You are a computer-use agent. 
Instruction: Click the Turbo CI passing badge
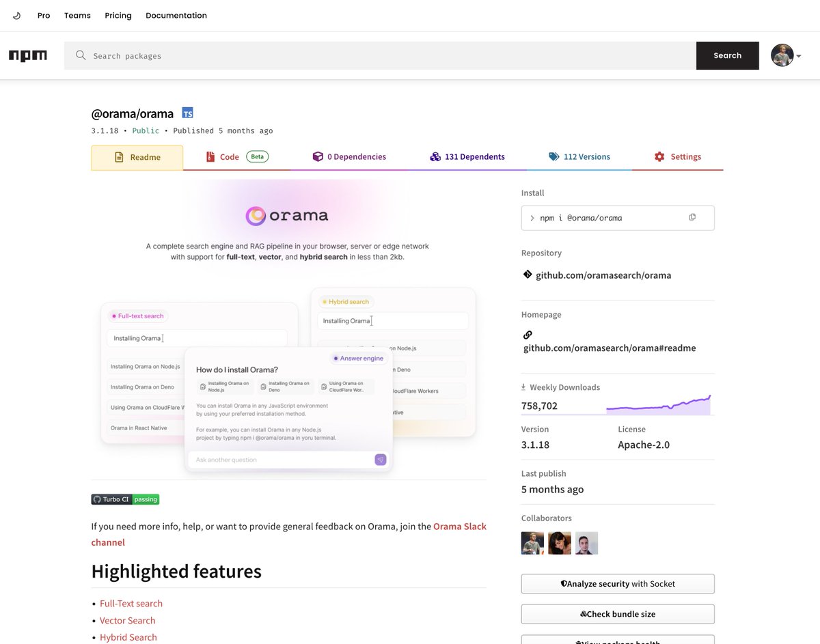pyautogui.click(x=125, y=499)
